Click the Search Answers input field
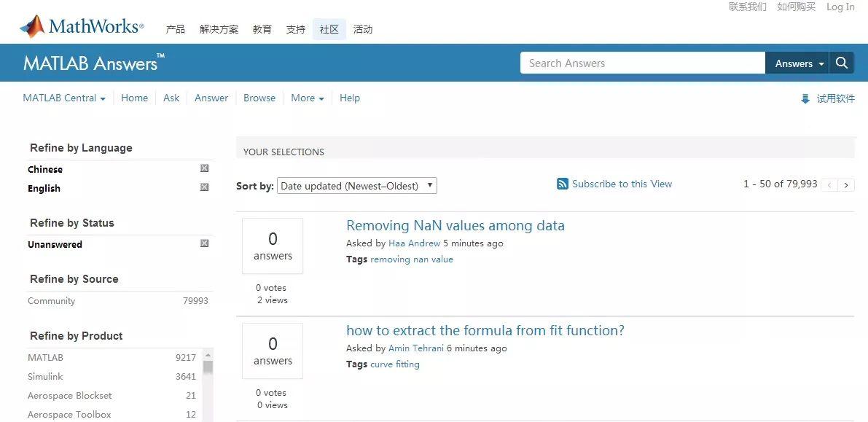The width and height of the screenshot is (868, 422). [642, 63]
